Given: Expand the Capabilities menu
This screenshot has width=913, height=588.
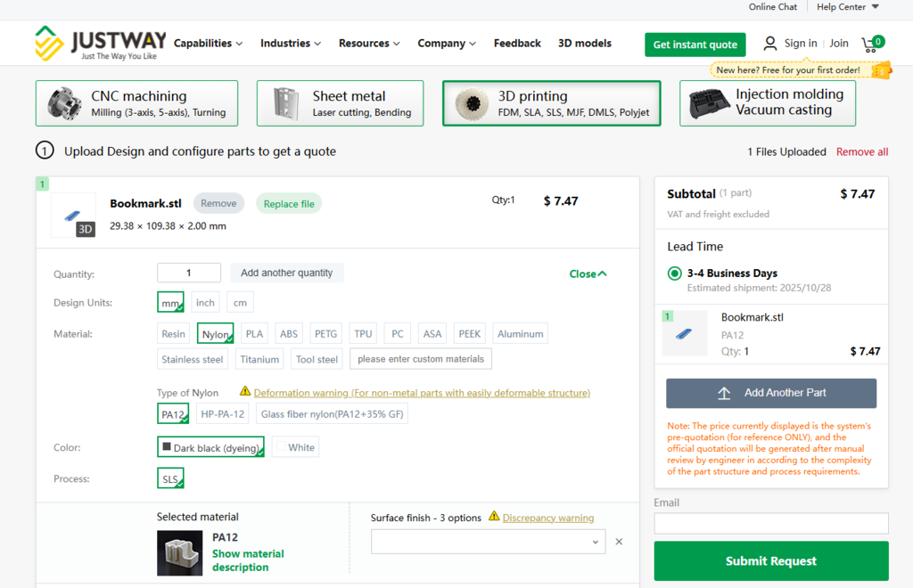Looking at the screenshot, I should [208, 44].
